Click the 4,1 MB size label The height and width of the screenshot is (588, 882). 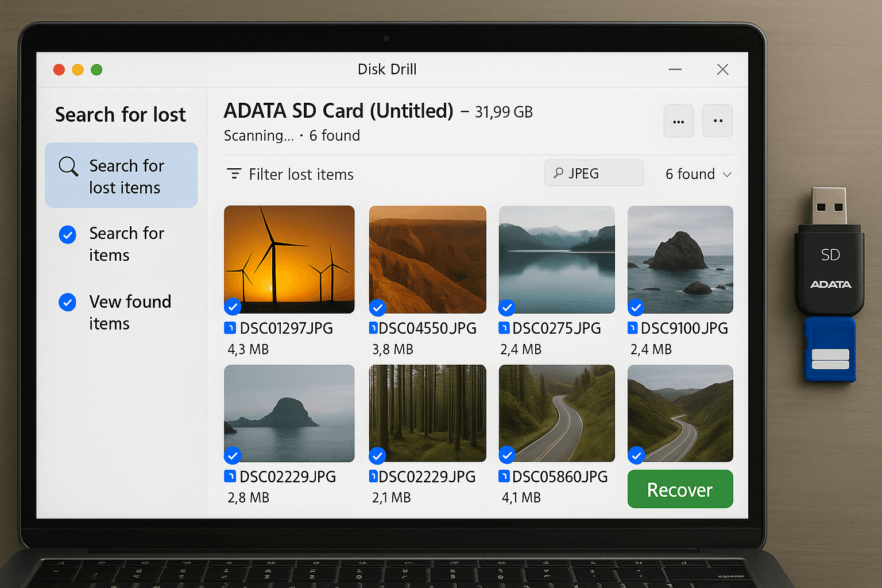click(521, 497)
